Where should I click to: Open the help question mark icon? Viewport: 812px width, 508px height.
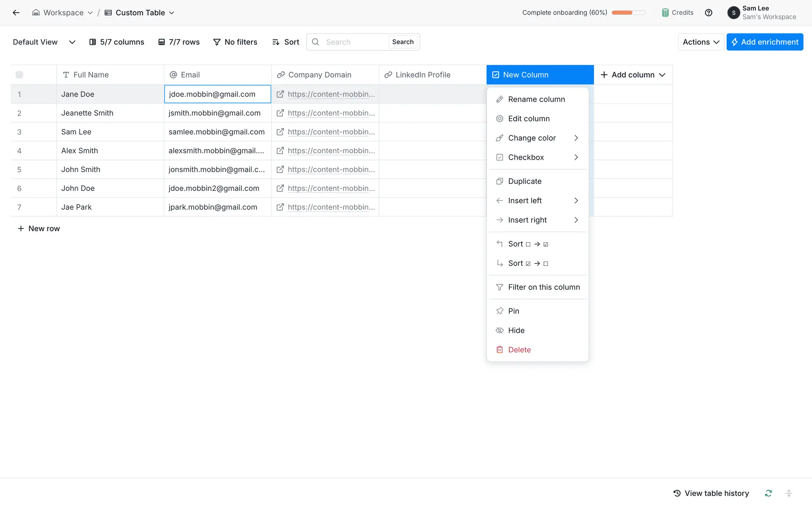click(x=708, y=13)
